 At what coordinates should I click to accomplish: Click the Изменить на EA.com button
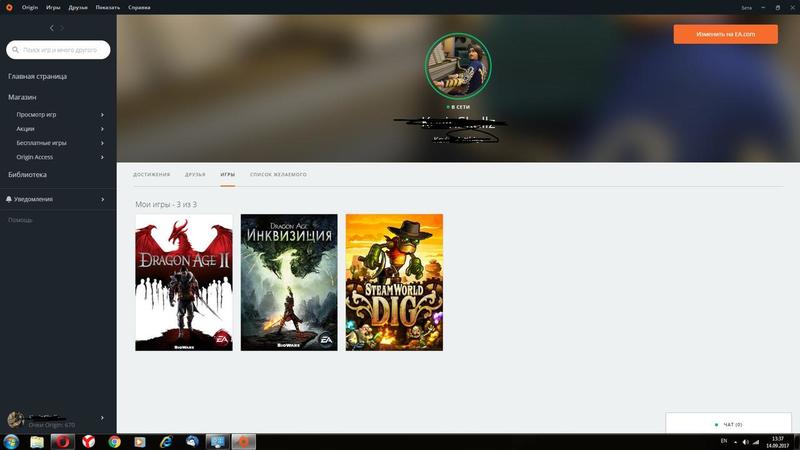click(726, 34)
